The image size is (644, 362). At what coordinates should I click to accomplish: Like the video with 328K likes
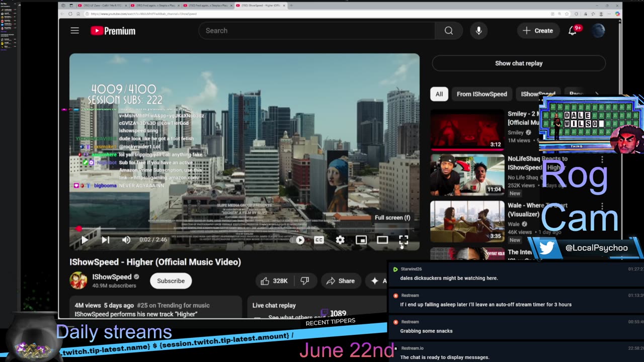tap(274, 281)
